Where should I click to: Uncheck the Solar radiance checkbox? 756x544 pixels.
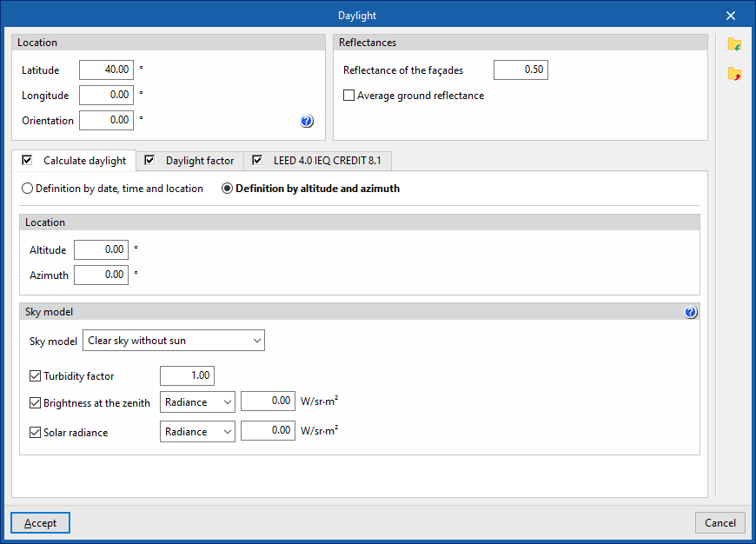pos(36,432)
